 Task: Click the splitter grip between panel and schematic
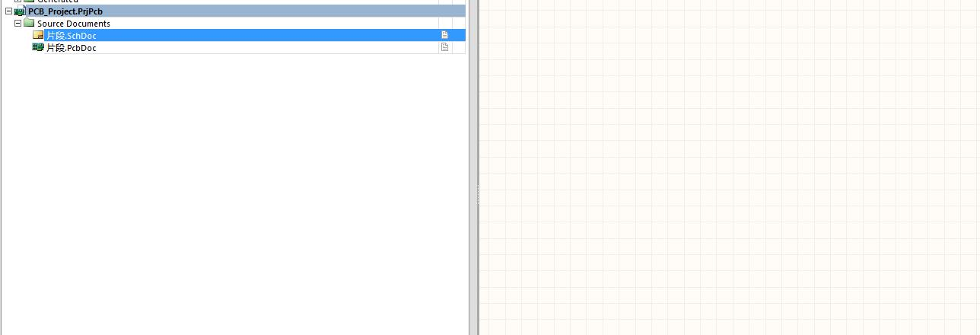click(x=478, y=195)
